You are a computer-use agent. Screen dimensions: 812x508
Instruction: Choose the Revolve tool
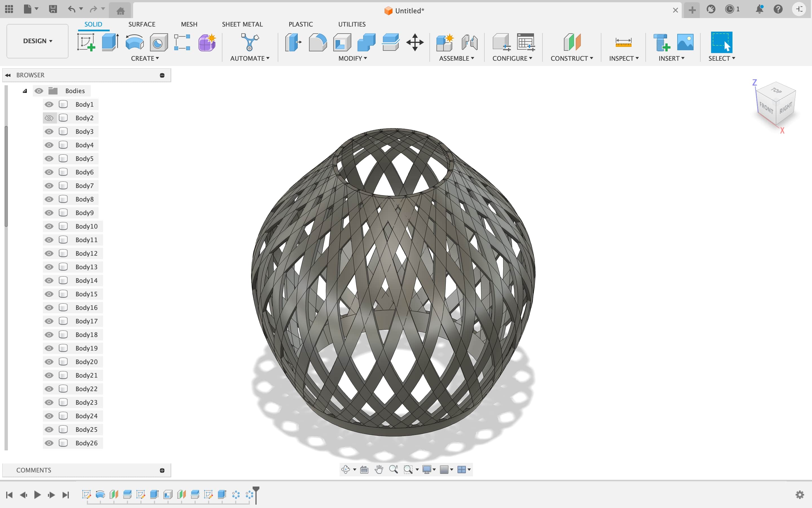click(x=134, y=42)
